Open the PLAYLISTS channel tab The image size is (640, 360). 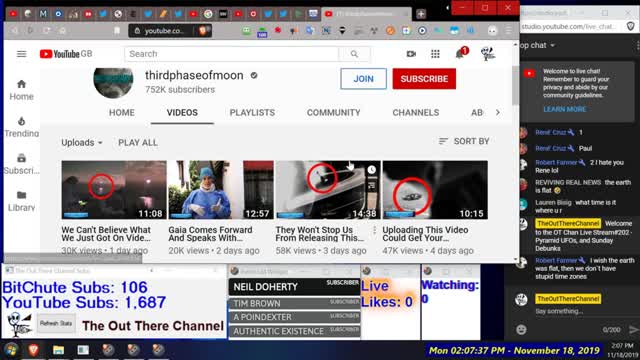click(x=252, y=113)
